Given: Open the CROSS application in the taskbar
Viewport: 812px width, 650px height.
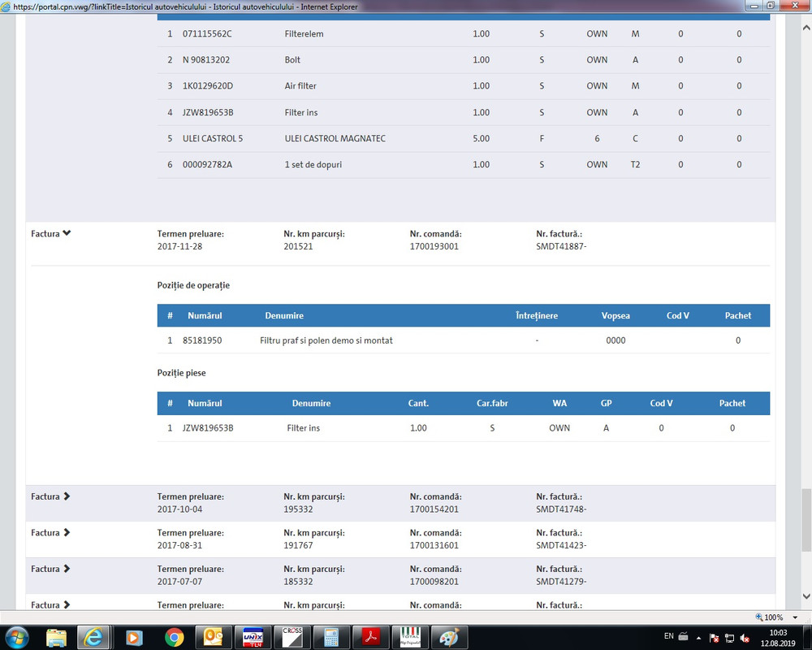Looking at the screenshot, I should (x=292, y=637).
